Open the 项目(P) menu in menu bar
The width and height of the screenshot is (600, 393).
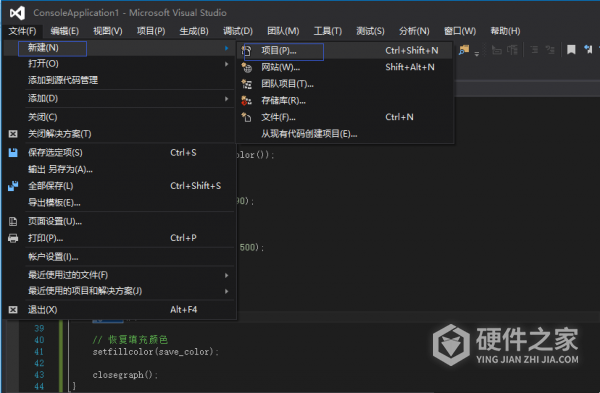coord(151,31)
